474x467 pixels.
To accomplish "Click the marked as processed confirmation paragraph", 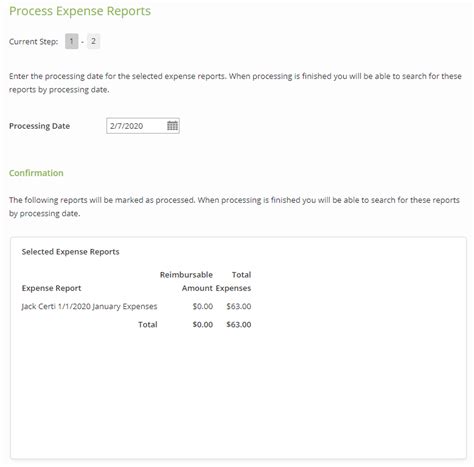I will (x=234, y=207).
